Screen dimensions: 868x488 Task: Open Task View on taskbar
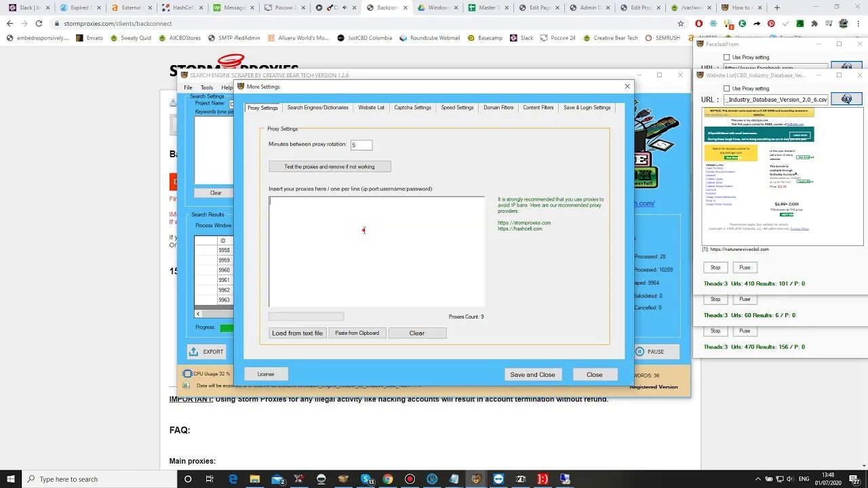click(210, 479)
